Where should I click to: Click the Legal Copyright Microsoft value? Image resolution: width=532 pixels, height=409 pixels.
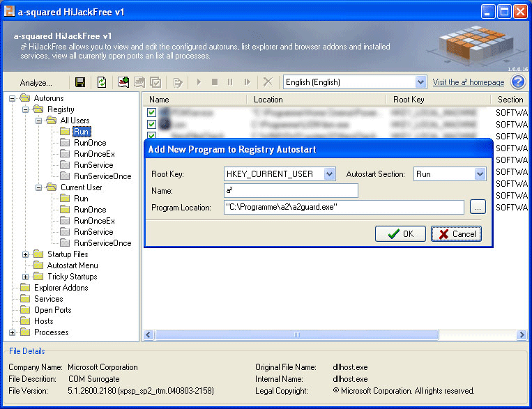(404, 391)
